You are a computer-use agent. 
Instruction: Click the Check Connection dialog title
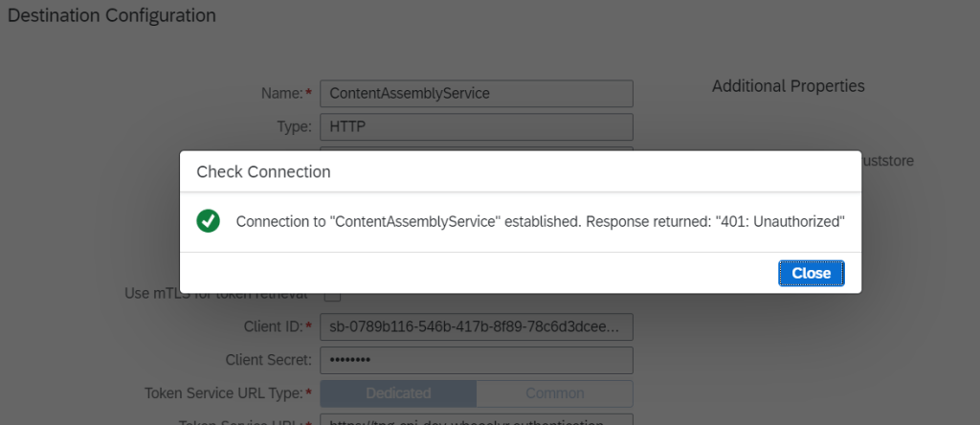263,172
